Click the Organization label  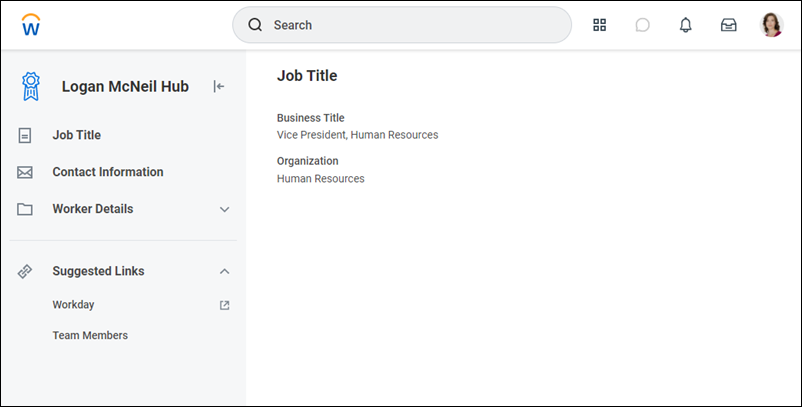pyautogui.click(x=307, y=161)
